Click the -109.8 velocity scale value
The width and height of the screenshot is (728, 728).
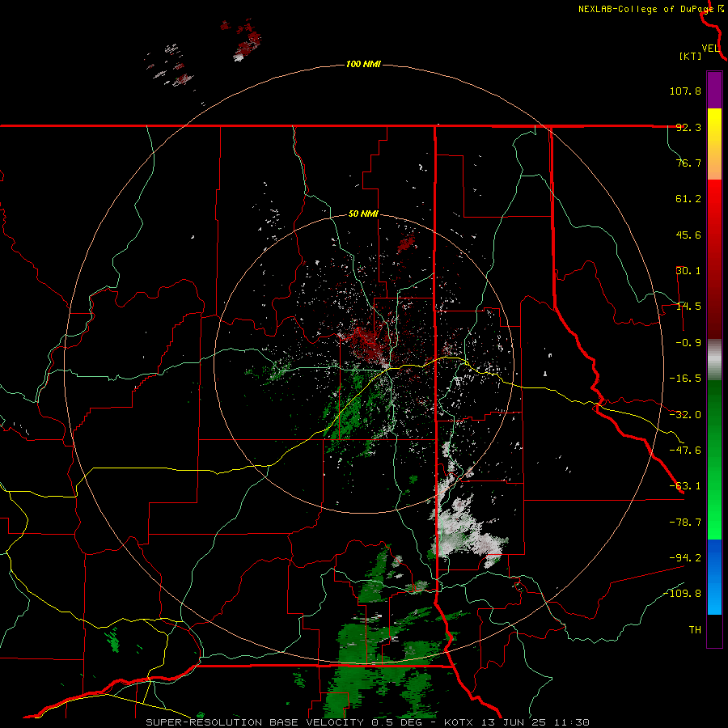coord(682,594)
